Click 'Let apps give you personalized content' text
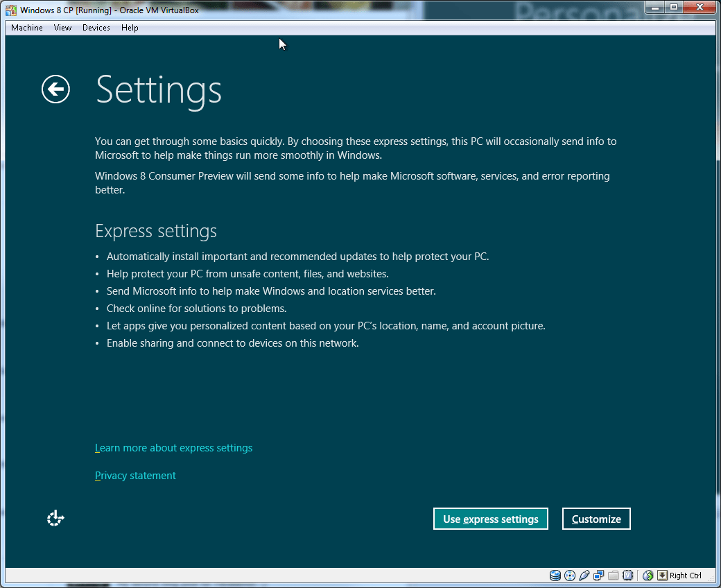Viewport: 721px width, 588px height. (326, 326)
